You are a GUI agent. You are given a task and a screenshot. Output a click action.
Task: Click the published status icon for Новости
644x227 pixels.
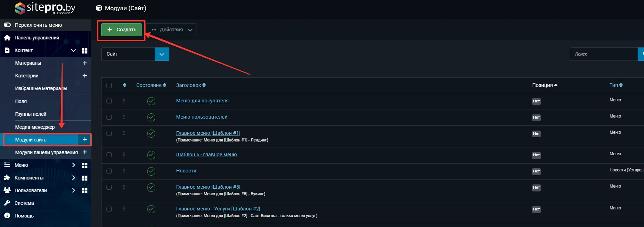coord(151,171)
